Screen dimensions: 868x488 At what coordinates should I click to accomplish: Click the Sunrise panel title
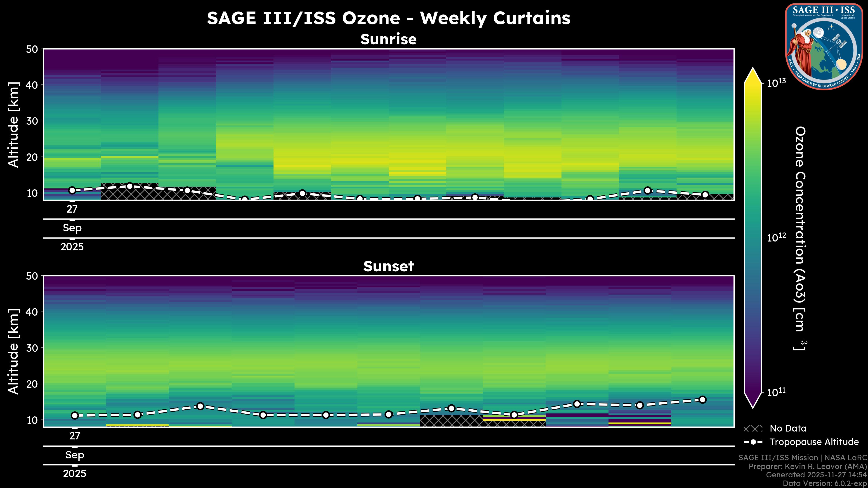[388, 39]
